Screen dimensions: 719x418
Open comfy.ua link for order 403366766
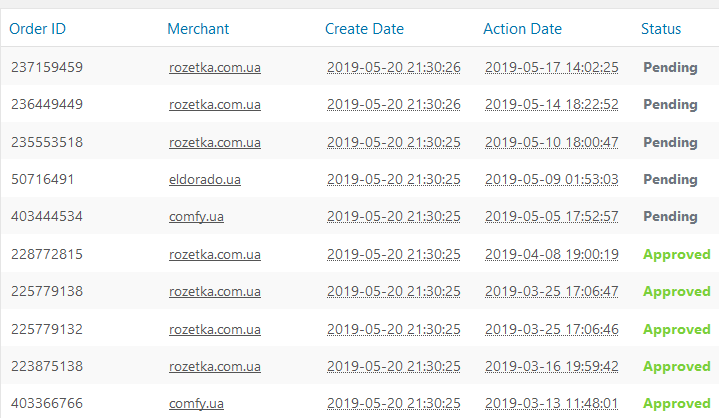196,403
